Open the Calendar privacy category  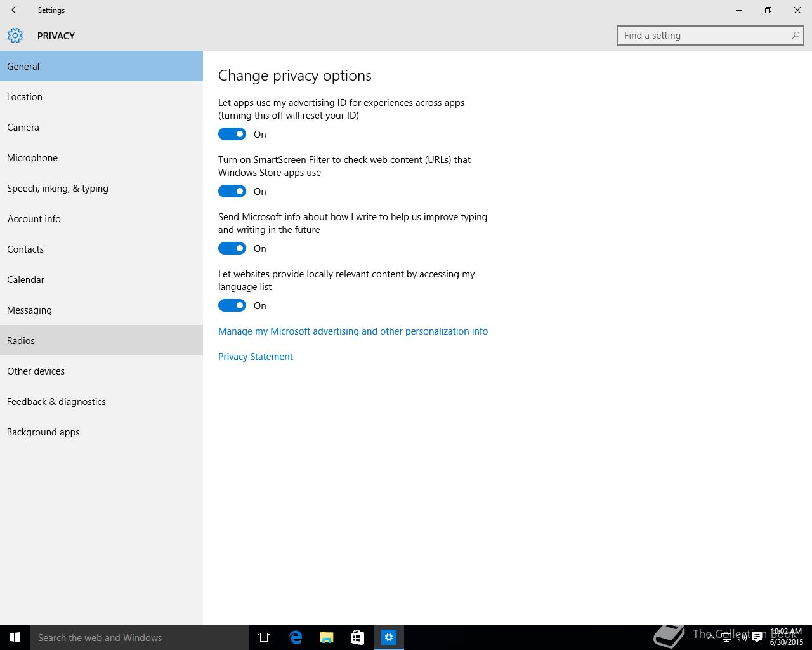101,279
